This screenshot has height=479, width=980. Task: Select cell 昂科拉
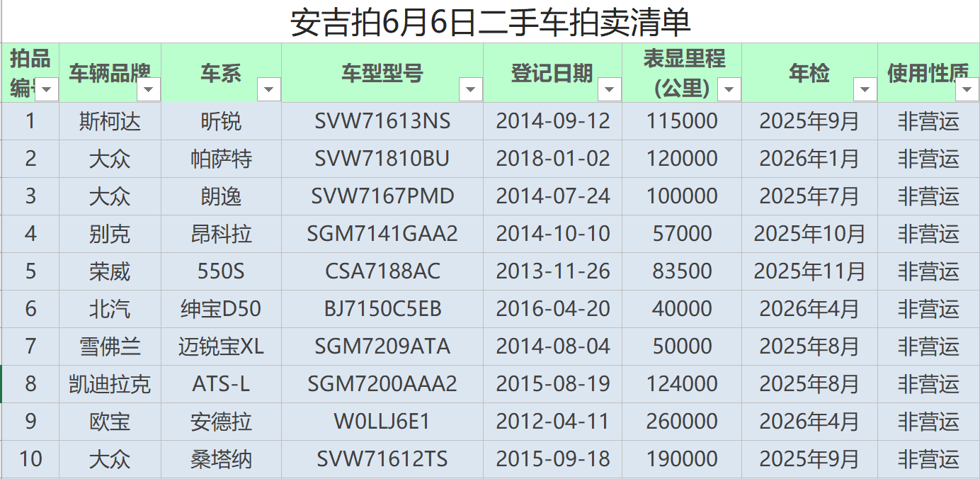(x=221, y=234)
